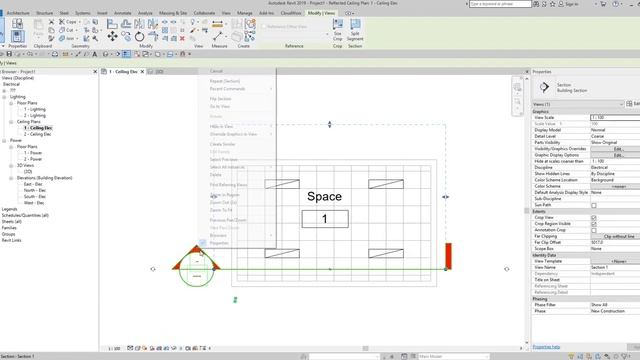Viewport: 640px width, 360px height.
Task: Uncheck the Crop View checkbox
Action: 594,218
